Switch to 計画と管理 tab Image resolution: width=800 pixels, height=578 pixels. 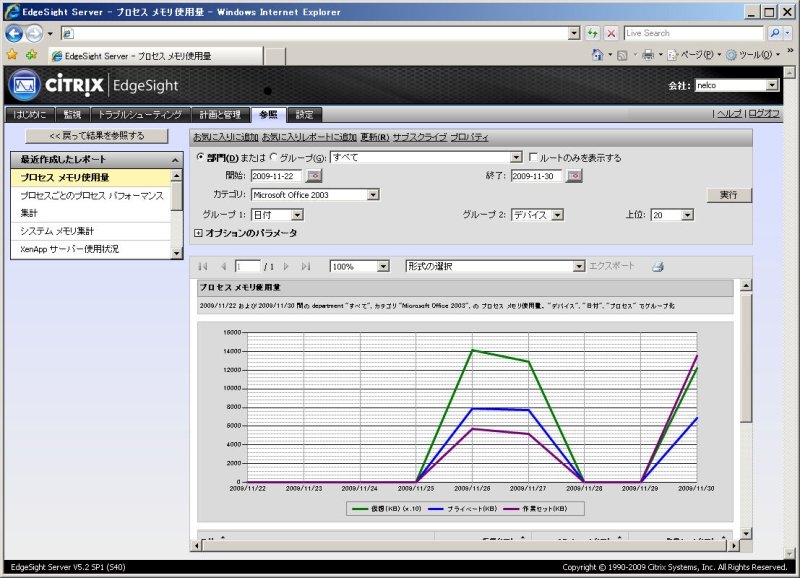click(220, 115)
